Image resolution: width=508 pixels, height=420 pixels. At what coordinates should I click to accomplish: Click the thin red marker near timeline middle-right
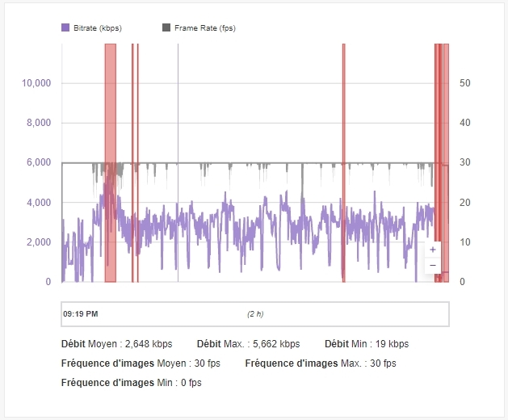click(x=344, y=163)
